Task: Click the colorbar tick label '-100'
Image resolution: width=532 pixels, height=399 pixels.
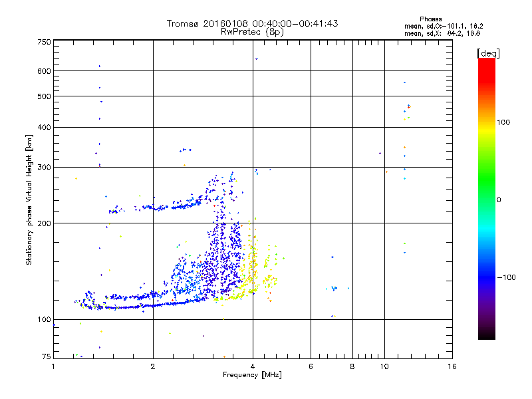Action: [x=506, y=277]
